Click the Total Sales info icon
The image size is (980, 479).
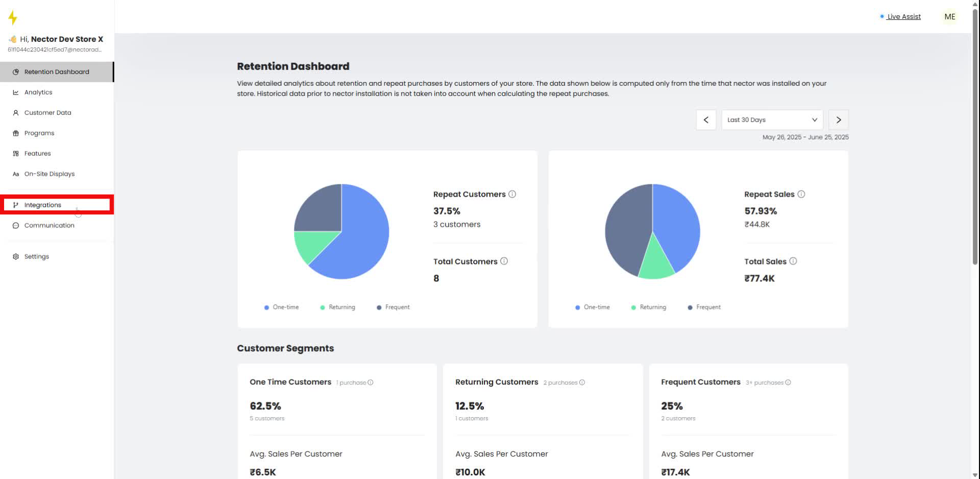click(794, 261)
